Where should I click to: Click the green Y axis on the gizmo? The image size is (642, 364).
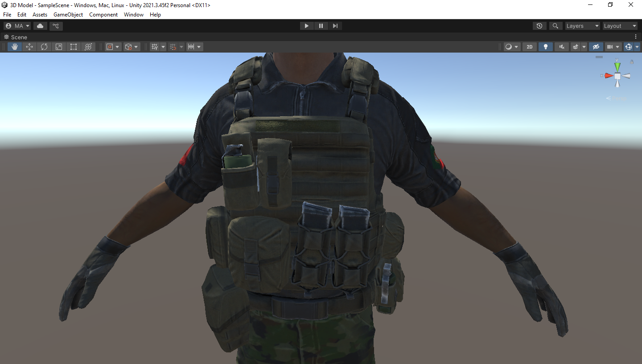617,66
